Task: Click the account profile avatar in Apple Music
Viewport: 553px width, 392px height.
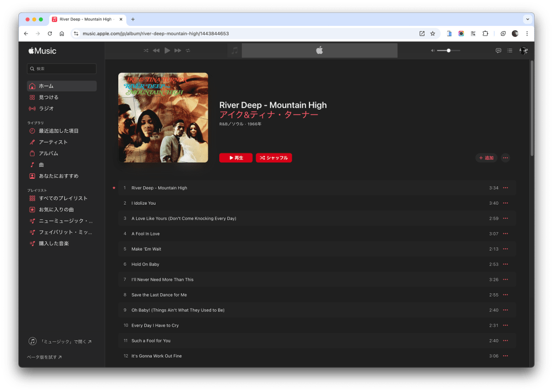Action: (x=523, y=50)
